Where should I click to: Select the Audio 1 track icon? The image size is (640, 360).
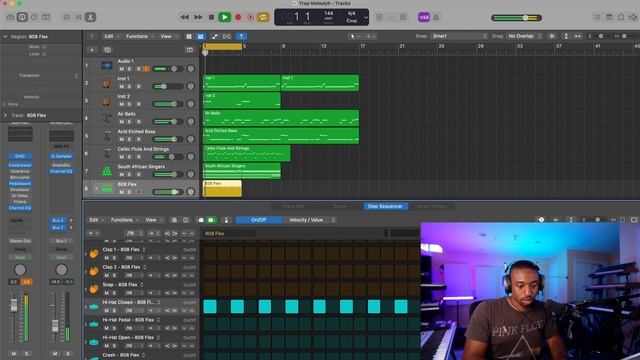pyautogui.click(x=107, y=65)
